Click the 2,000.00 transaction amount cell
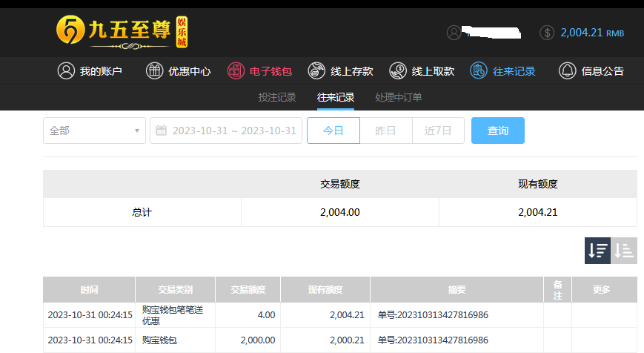The width and height of the screenshot is (644, 353). point(248,340)
